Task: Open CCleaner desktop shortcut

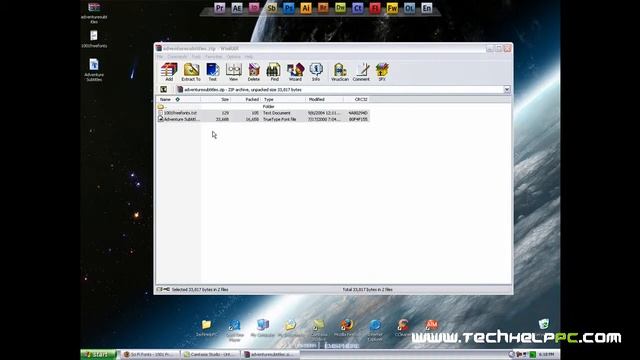Action: (402, 328)
